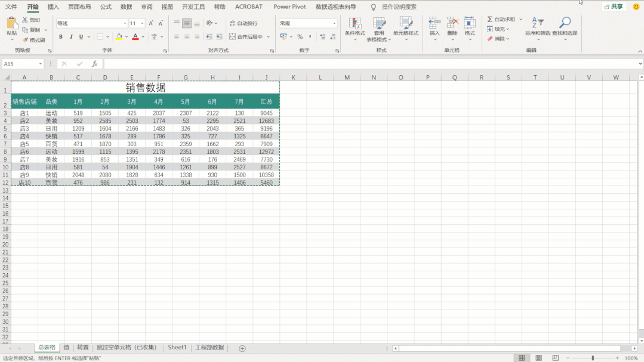
Task: Align text left
Action: (177, 36)
